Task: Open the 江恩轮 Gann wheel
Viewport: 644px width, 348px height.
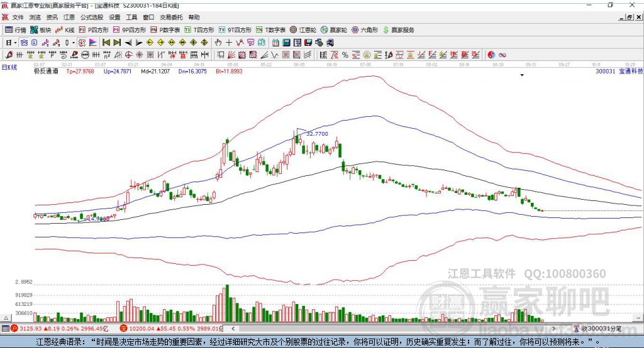Action: click(303, 30)
